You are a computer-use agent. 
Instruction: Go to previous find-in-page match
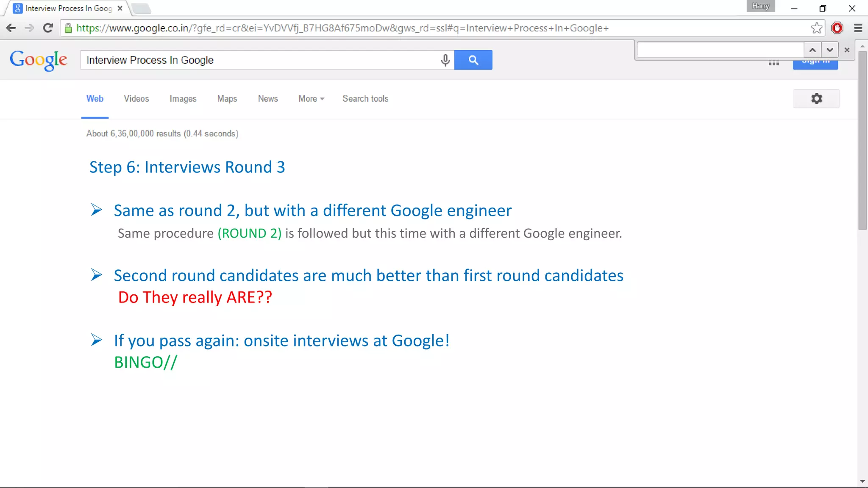click(x=812, y=50)
